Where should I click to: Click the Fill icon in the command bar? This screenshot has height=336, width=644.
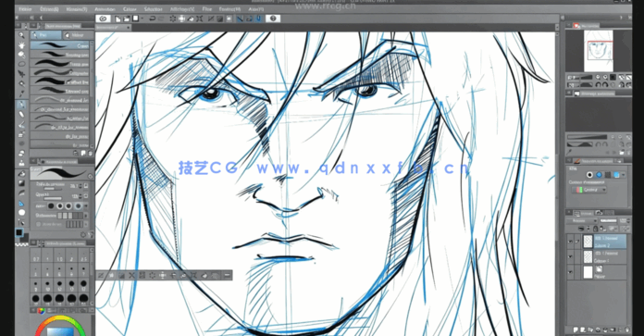point(191,19)
